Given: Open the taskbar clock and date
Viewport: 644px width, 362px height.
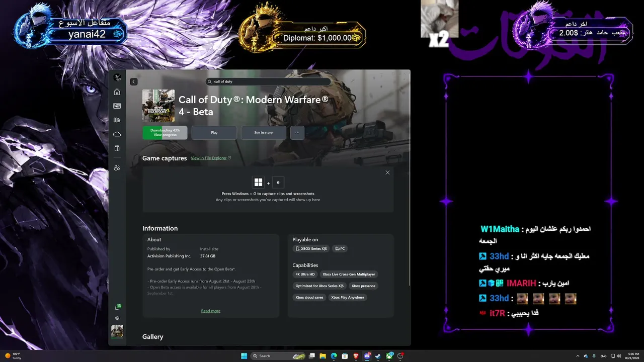Looking at the screenshot, I should point(633,356).
